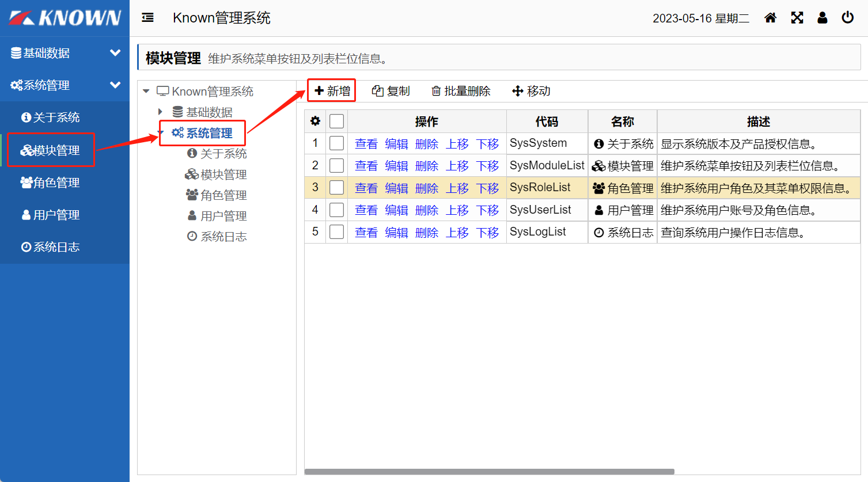Click the horizontal scrollbar under the table

coord(490,472)
